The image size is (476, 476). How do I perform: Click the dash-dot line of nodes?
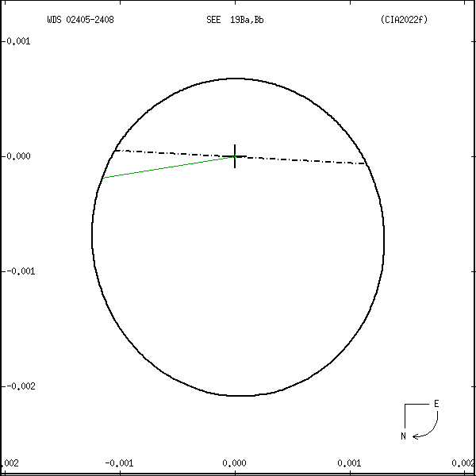(x=240, y=157)
